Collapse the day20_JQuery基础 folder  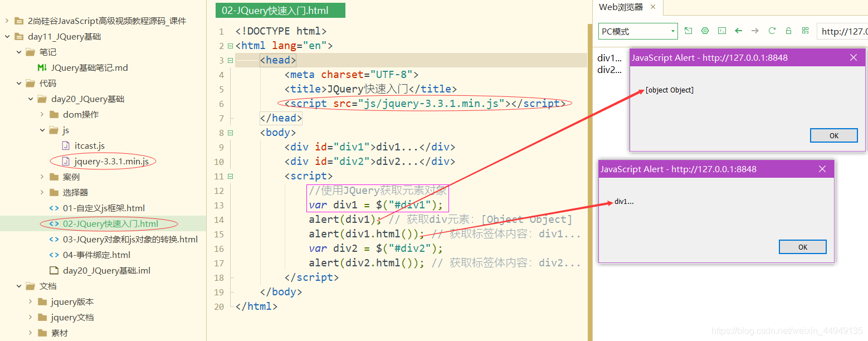[30, 99]
